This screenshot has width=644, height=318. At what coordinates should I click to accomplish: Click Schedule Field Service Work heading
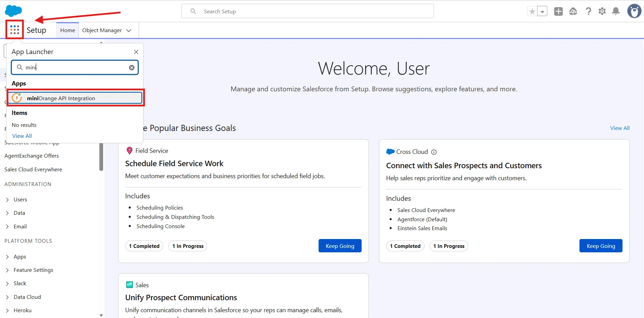pyautogui.click(x=174, y=163)
